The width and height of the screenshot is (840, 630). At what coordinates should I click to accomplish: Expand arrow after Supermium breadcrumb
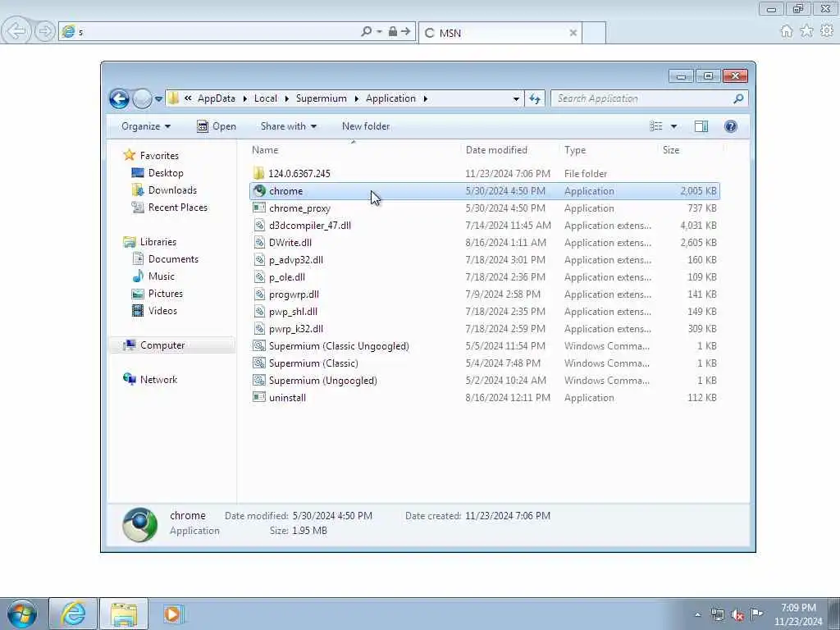356,98
